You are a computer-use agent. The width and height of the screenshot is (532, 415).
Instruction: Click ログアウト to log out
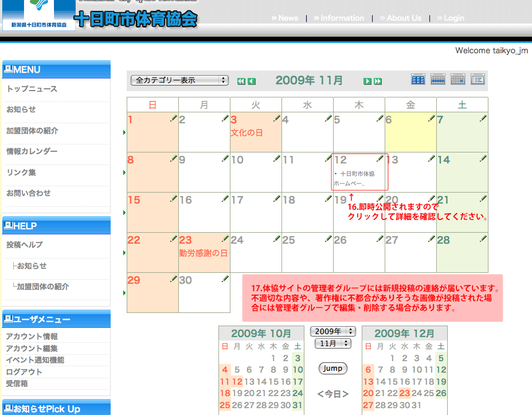point(24,372)
